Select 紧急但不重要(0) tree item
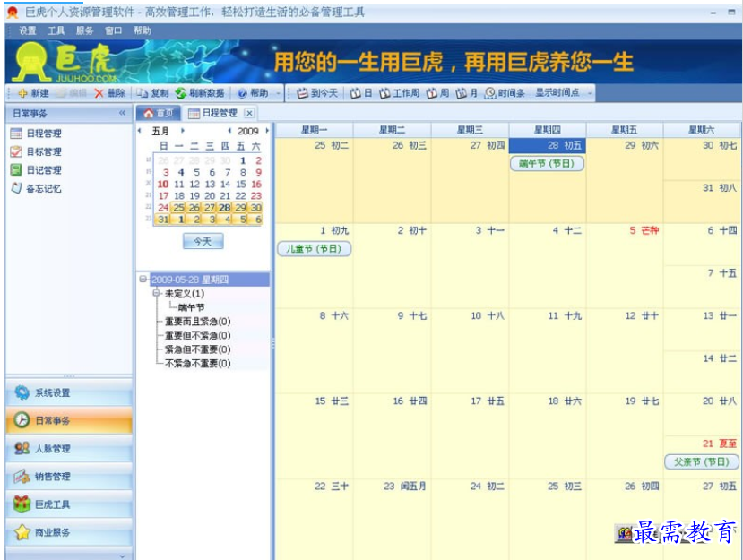 click(197, 349)
